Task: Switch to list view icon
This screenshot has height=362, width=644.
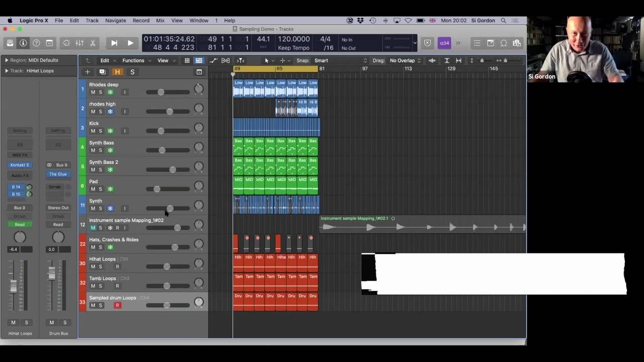Action: 199,60
